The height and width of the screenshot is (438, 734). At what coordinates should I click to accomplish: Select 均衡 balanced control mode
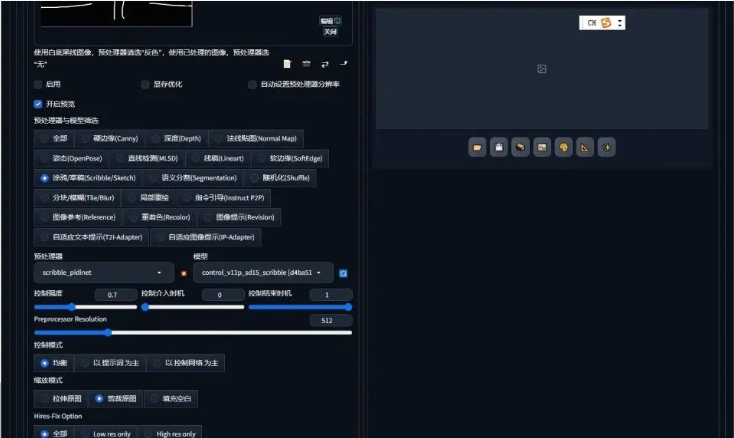[x=53, y=363]
